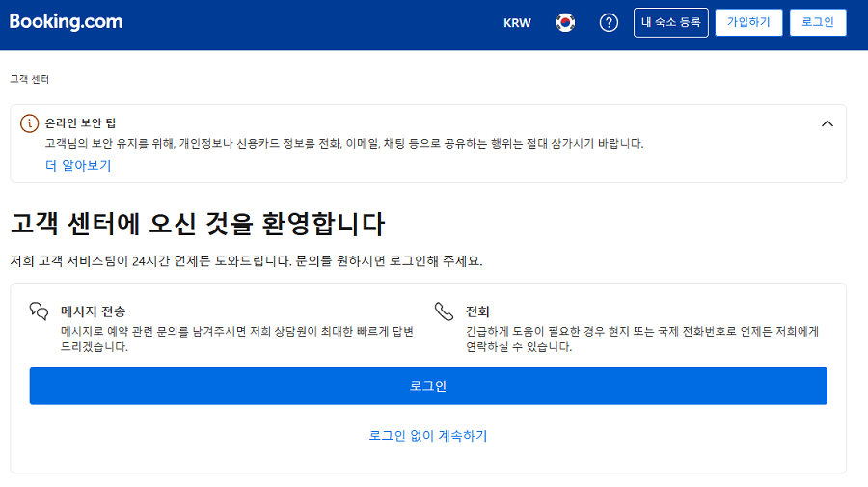
Task: Click the 메시지 전송 chat bubble icon
Action: tap(39, 311)
